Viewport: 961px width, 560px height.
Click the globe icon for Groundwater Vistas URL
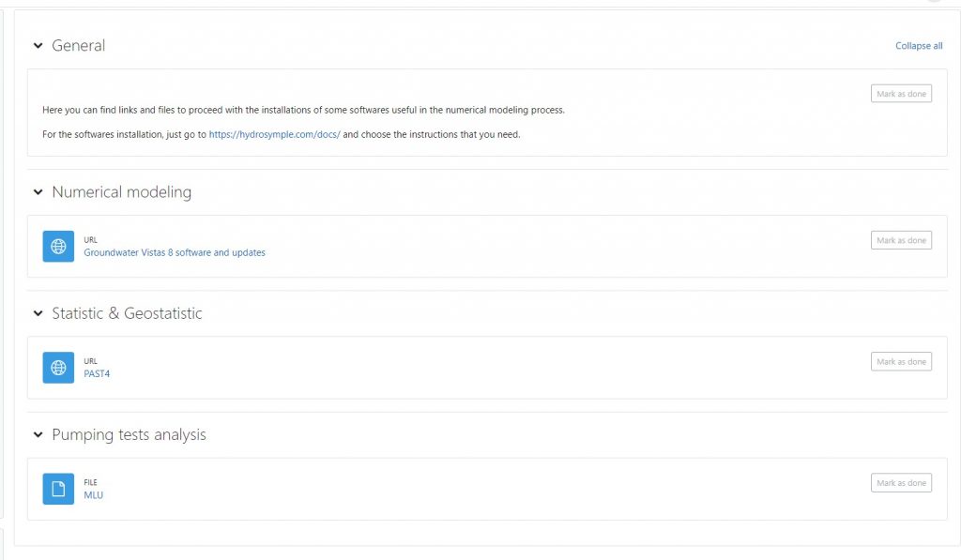[x=58, y=247]
